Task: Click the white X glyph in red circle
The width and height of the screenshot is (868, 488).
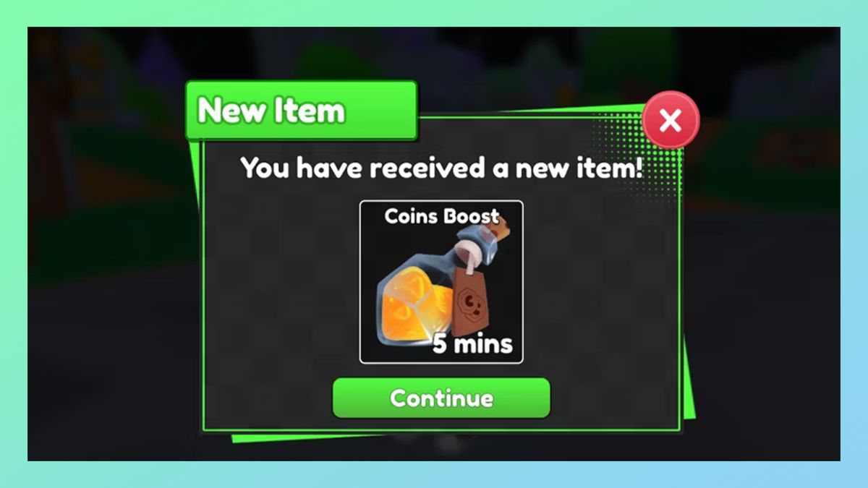Action: [671, 120]
